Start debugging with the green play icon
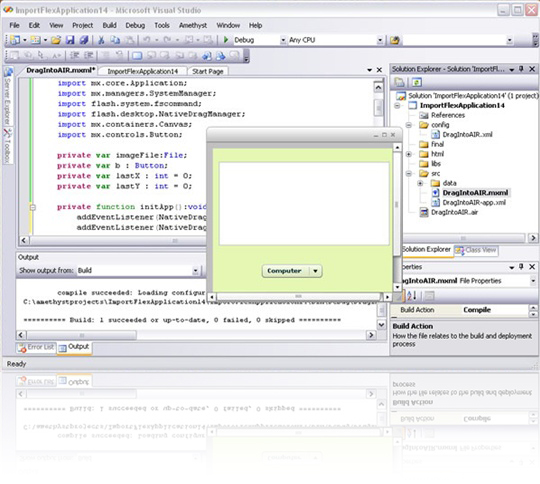 (226, 40)
